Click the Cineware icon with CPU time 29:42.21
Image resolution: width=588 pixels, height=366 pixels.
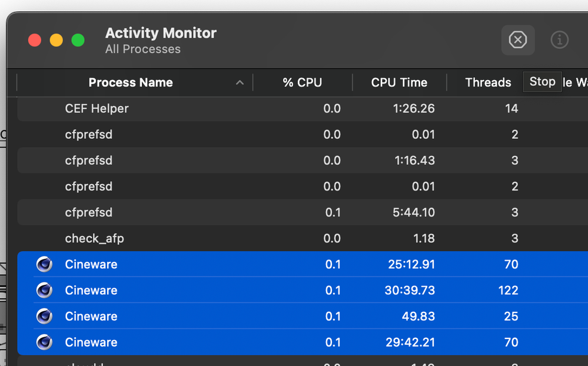click(44, 342)
